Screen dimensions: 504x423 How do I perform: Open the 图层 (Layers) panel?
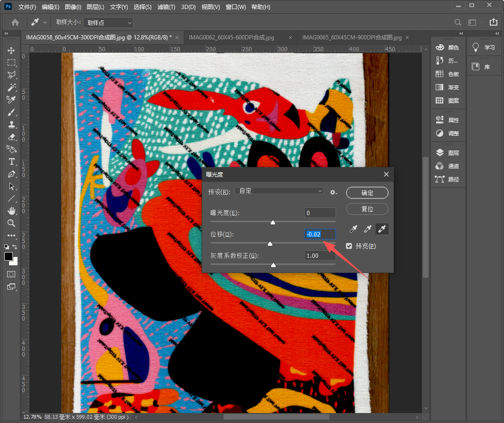448,153
